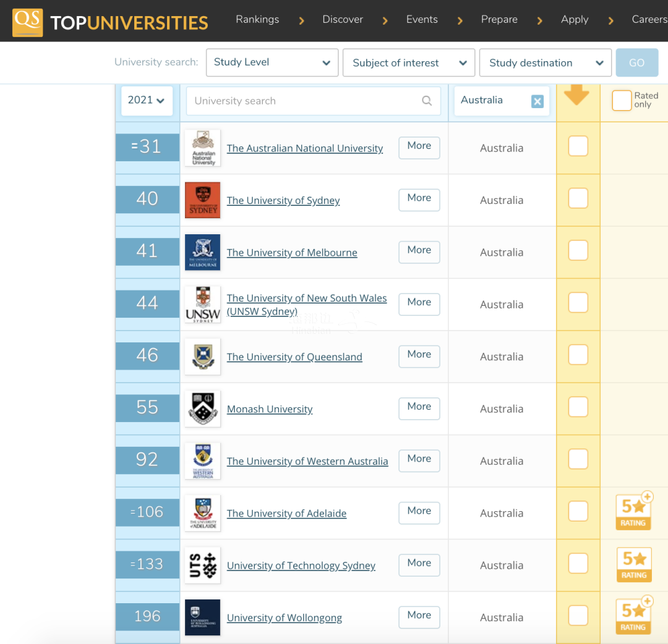The height and width of the screenshot is (644, 668).
Task: Tick the compare checkbox for University of Wollongong
Action: 578,616
